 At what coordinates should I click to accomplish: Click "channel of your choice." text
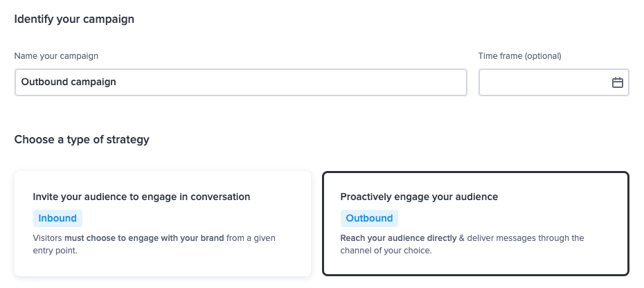click(386, 251)
